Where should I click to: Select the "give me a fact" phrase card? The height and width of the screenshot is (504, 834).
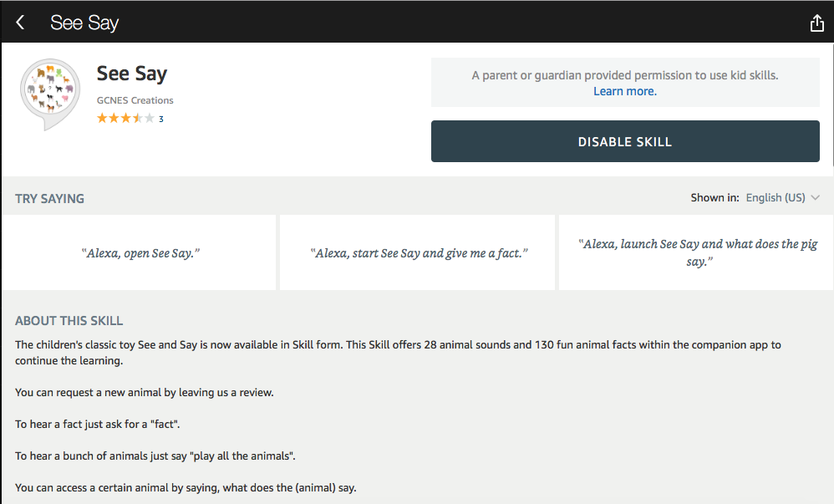418,252
